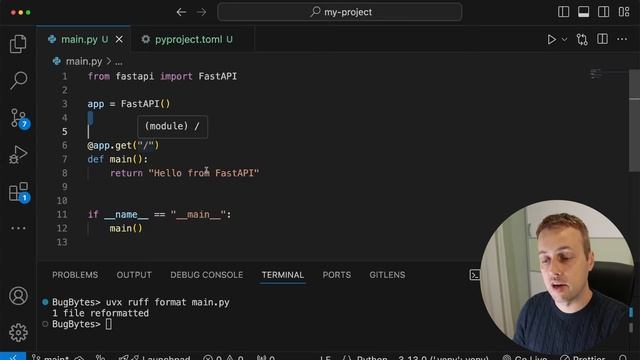
Task: Click the app = FastAPI() assignment on line 3
Action: click(x=129, y=104)
